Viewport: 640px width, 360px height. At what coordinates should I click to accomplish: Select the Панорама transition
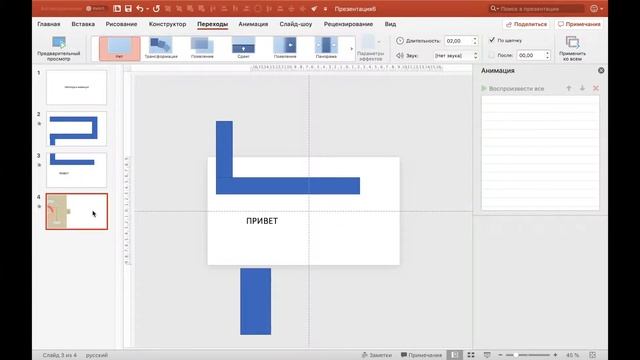[326, 48]
